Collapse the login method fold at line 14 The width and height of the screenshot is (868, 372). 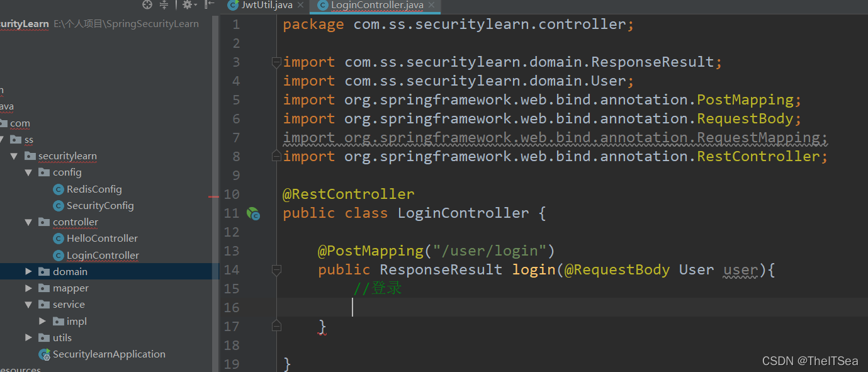coord(276,269)
